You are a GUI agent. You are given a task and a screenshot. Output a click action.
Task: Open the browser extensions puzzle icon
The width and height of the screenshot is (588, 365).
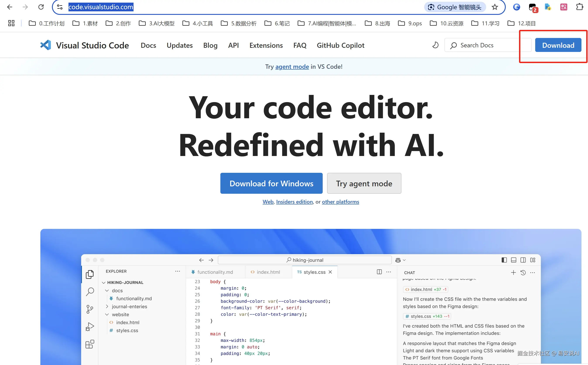(579, 7)
